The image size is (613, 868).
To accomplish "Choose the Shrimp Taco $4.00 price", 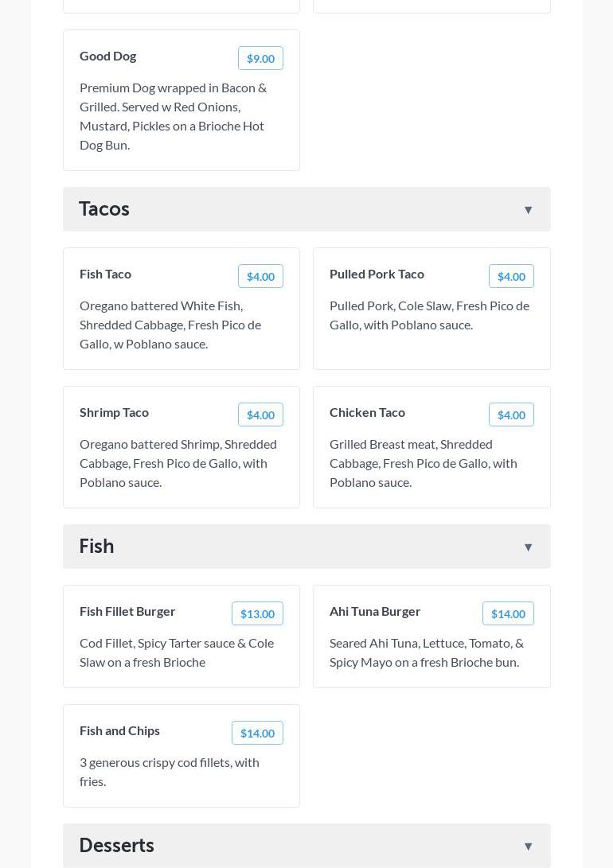I will pos(260,415).
